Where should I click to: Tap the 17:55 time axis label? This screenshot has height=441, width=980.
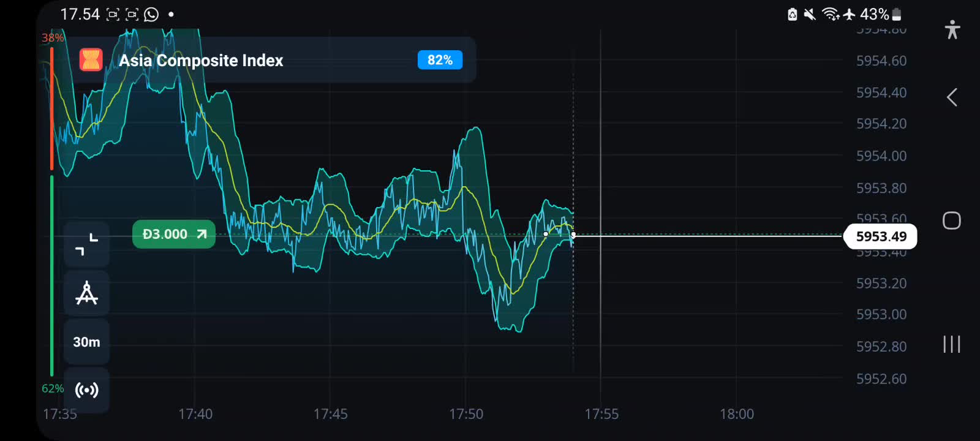pyautogui.click(x=601, y=414)
